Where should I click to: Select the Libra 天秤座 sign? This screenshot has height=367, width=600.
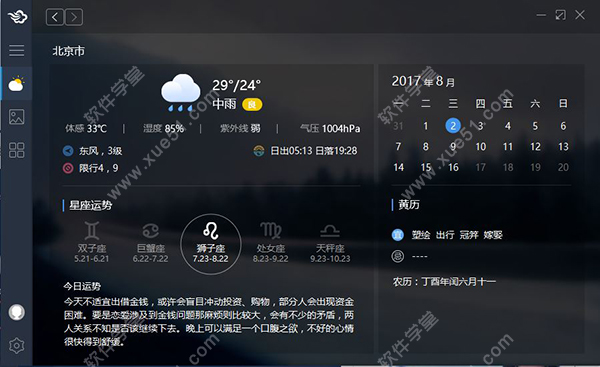[x=330, y=243]
